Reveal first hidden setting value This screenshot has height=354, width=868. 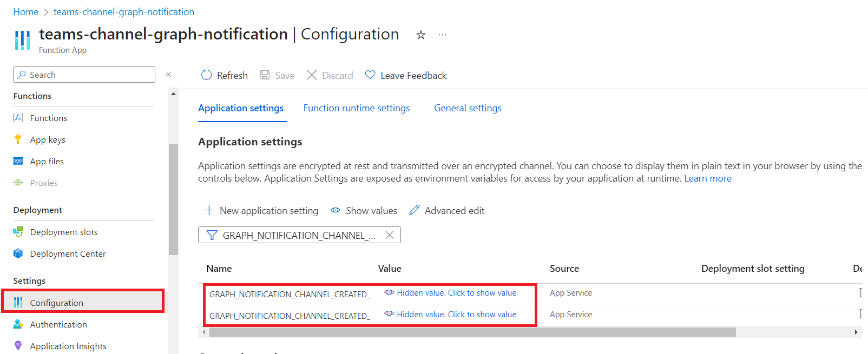tap(456, 293)
